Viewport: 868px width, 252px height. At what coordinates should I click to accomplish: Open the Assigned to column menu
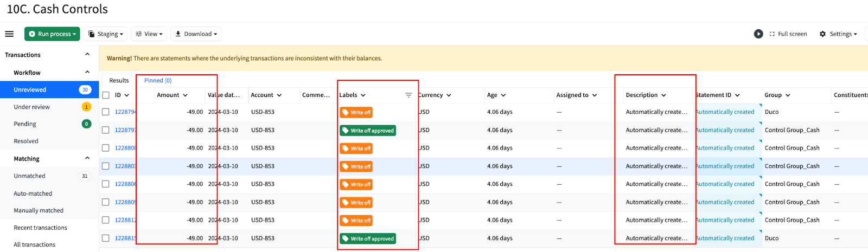(595, 95)
